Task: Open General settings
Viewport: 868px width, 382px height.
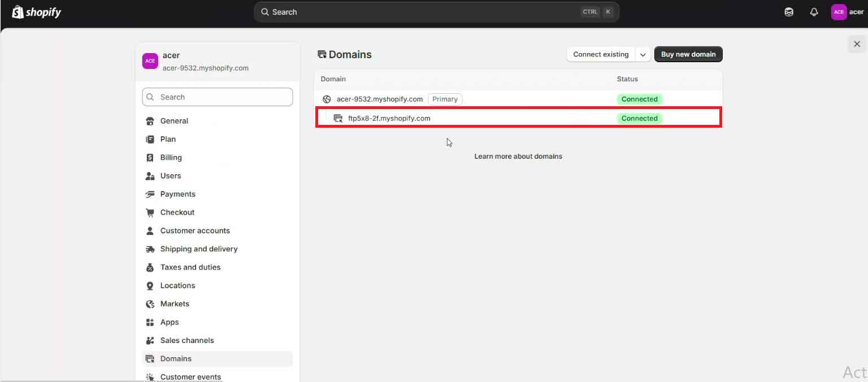Action: click(x=218, y=121)
